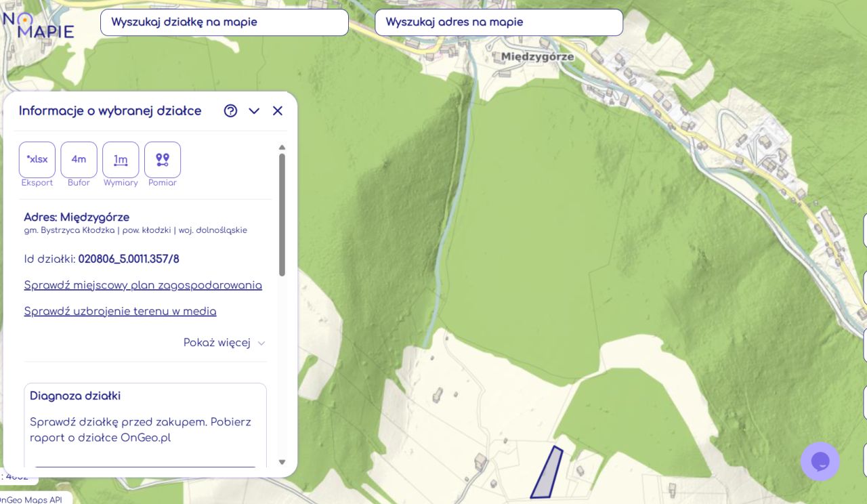Start the Pomiar measurement tool

(x=163, y=160)
